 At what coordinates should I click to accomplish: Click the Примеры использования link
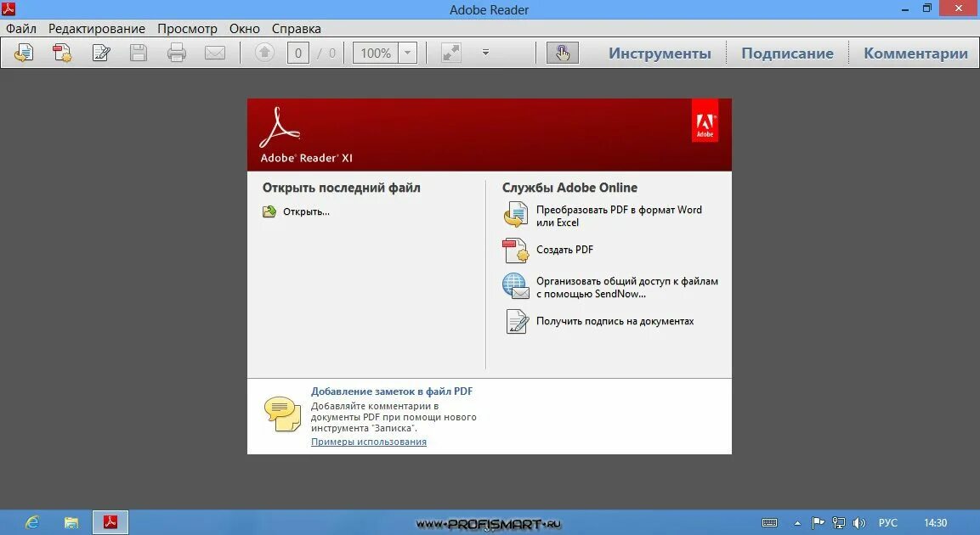pyautogui.click(x=369, y=442)
